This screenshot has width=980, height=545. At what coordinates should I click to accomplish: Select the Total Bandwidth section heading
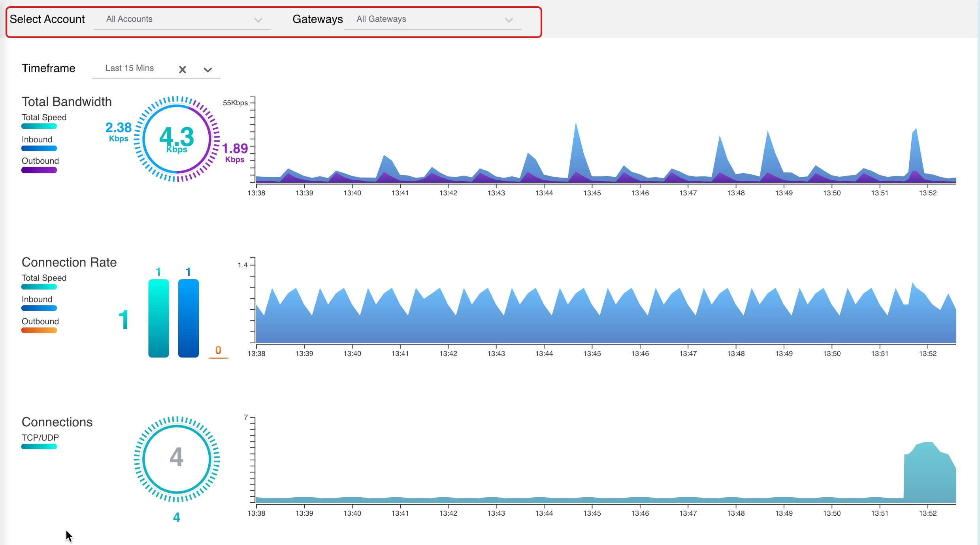point(66,102)
